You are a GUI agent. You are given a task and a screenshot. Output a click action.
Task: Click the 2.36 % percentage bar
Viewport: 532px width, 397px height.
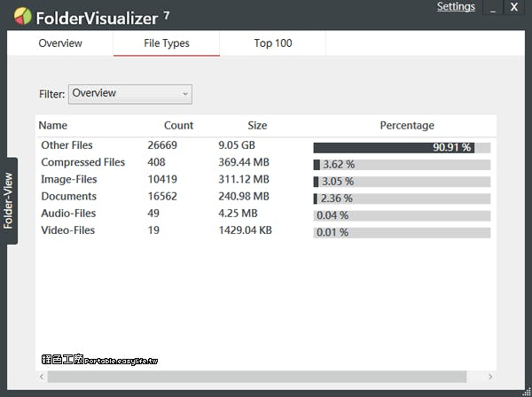[x=402, y=198]
